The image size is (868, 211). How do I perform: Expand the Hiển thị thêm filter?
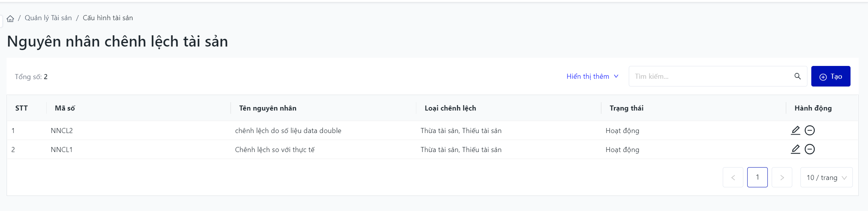[592, 76]
